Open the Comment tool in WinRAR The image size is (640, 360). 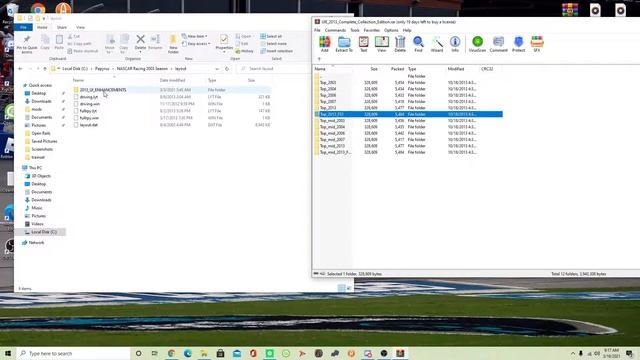tap(498, 44)
